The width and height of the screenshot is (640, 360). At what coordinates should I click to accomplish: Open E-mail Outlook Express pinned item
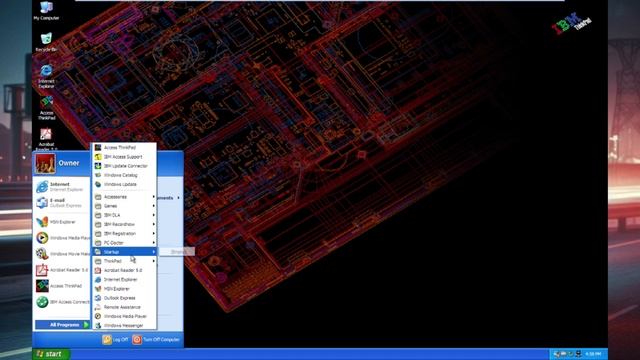(x=62, y=202)
